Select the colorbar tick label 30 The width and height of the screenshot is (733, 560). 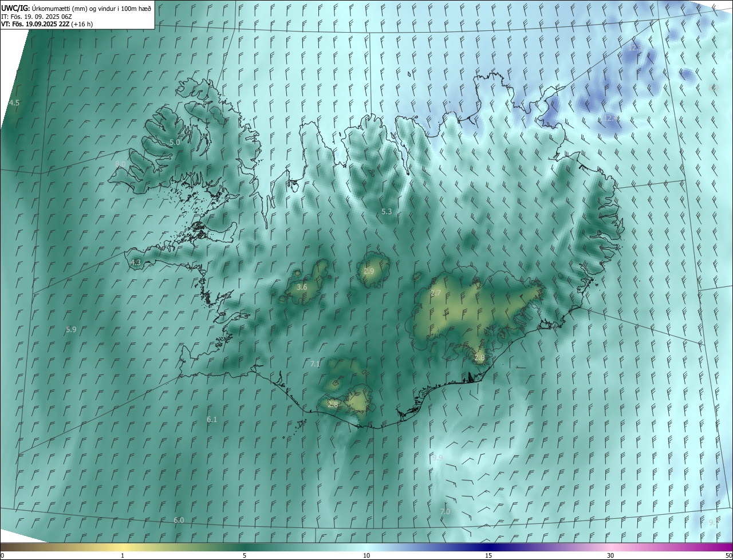coord(610,556)
